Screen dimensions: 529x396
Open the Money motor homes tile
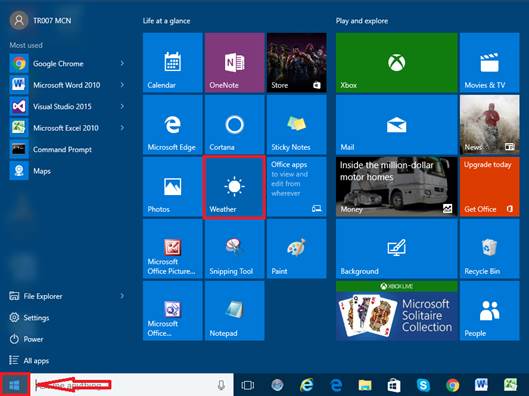tap(396, 187)
